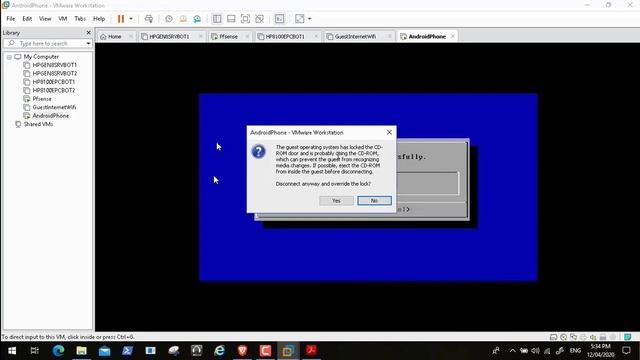Pause the VM with the suspend icon

coord(121,19)
